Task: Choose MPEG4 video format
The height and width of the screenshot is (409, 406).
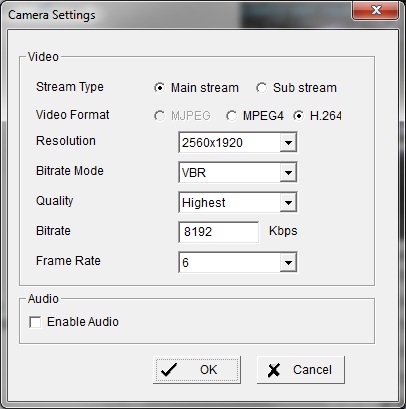Action: coord(231,116)
